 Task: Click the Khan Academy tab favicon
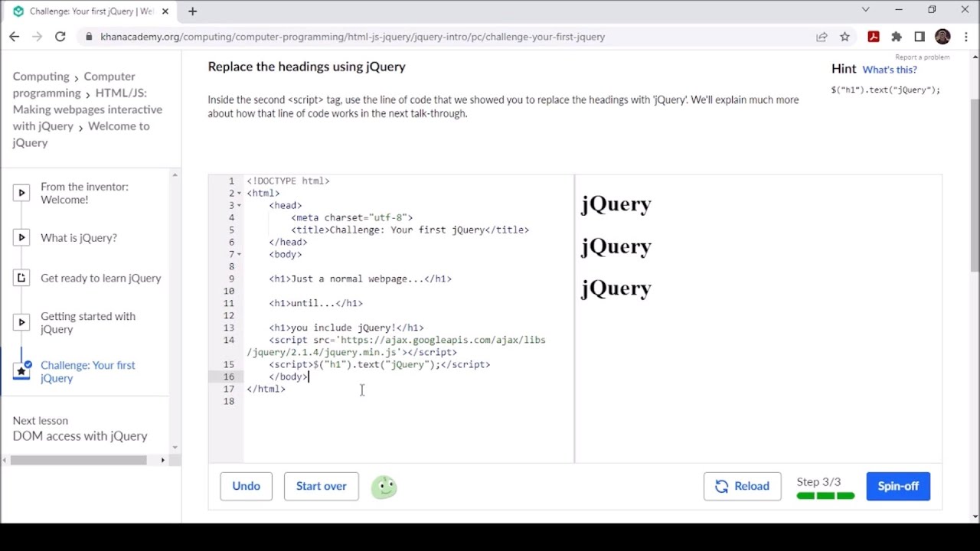coord(18,11)
